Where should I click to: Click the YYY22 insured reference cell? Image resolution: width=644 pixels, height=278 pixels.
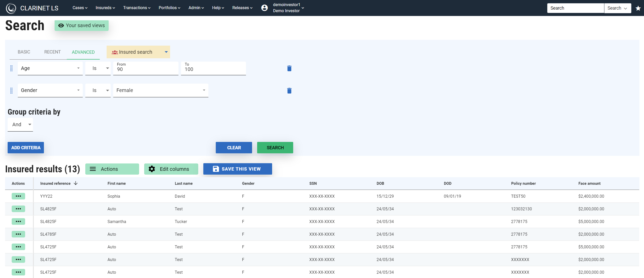click(x=46, y=196)
